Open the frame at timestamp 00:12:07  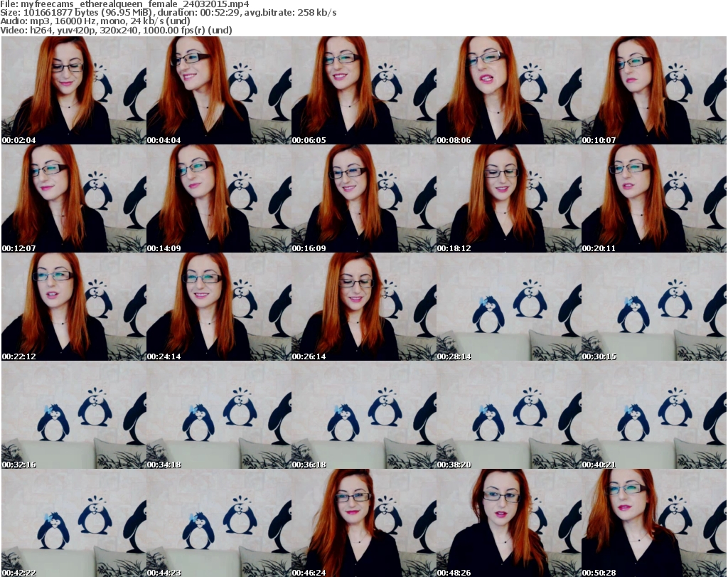tap(74, 198)
